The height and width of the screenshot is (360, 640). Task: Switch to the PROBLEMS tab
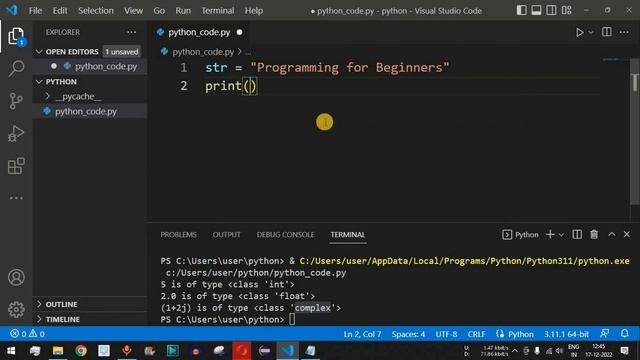tap(178, 235)
